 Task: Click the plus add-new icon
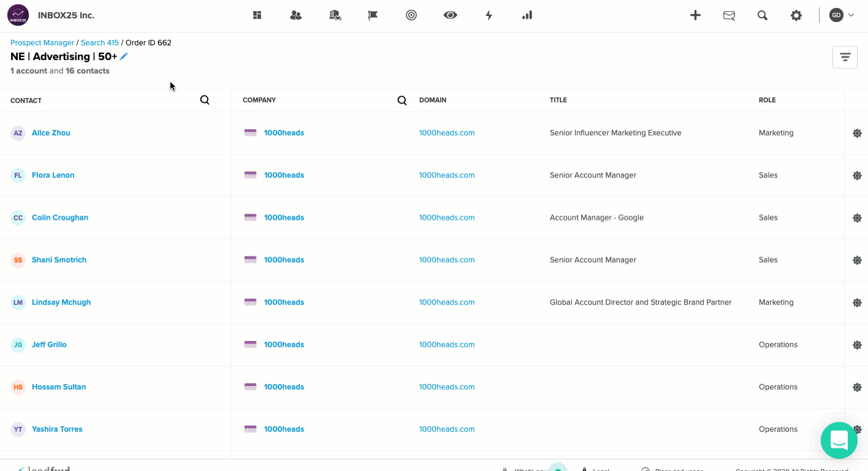pyautogui.click(x=695, y=15)
